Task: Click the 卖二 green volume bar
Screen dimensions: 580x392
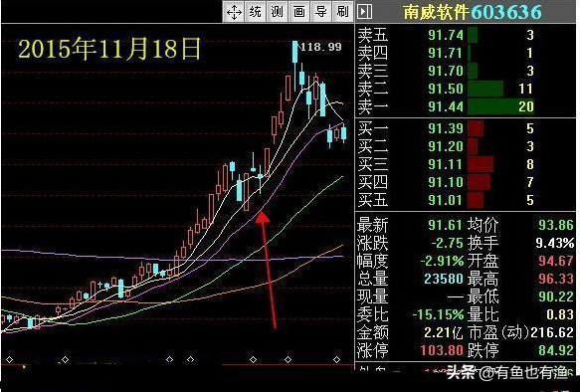Action: tap(485, 89)
